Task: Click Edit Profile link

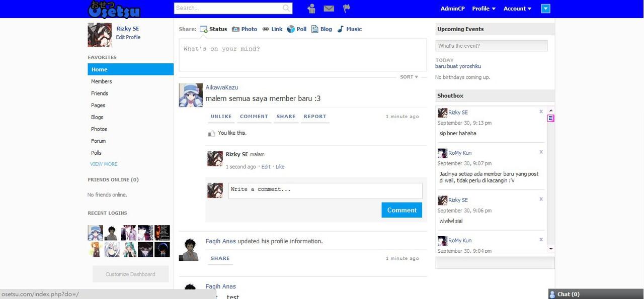Action: pos(128,37)
